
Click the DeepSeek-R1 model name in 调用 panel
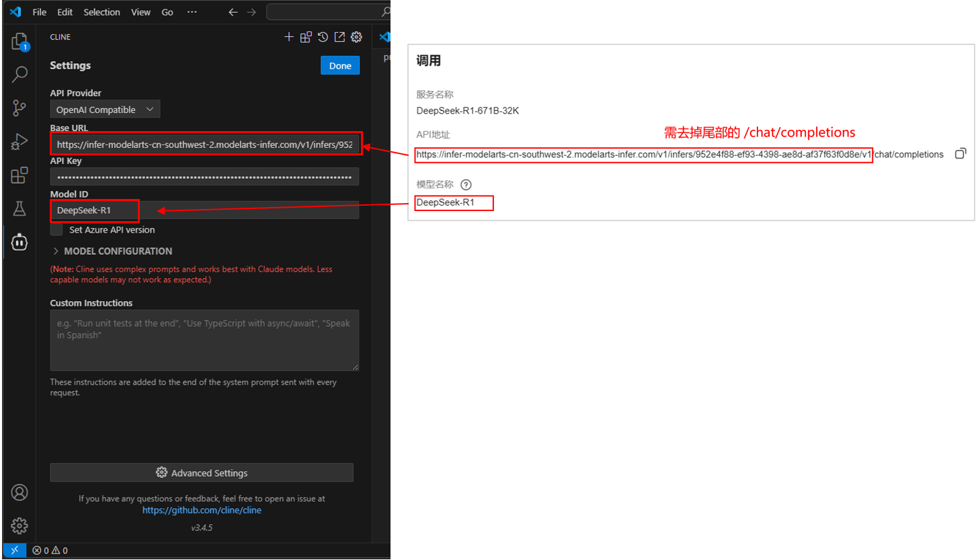(446, 202)
